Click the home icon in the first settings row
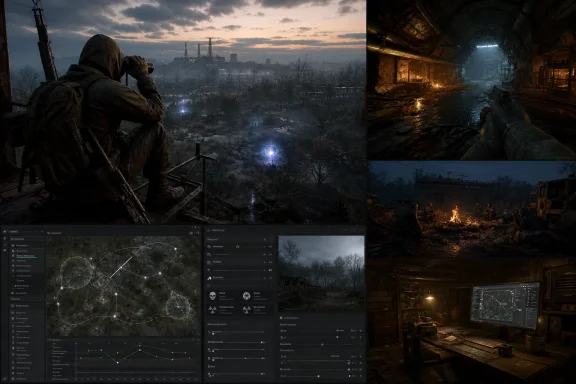576x384 pixels. [x=238, y=247]
